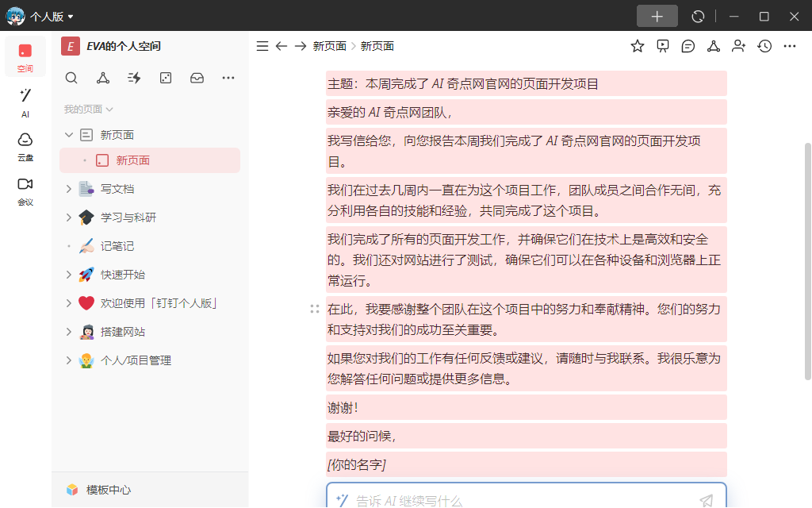Click the last 新页面 breadcrumb item
This screenshot has height=508, width=812.
(377, 46)
